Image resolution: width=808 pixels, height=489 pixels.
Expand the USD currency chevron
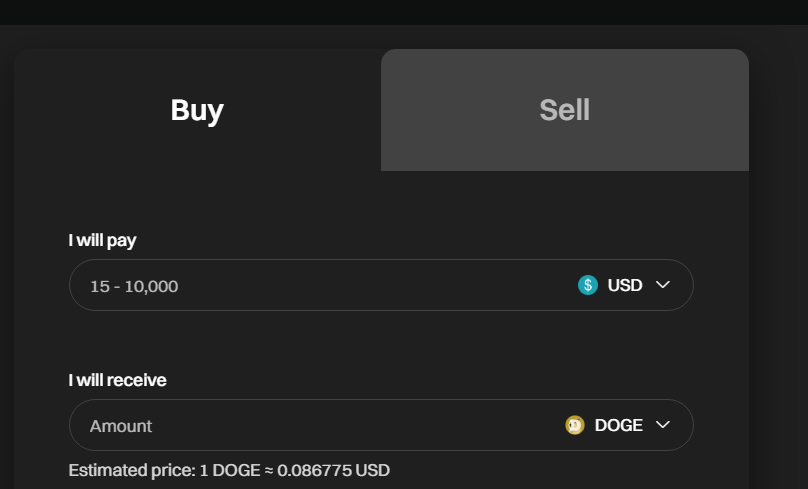coord(662,285)
